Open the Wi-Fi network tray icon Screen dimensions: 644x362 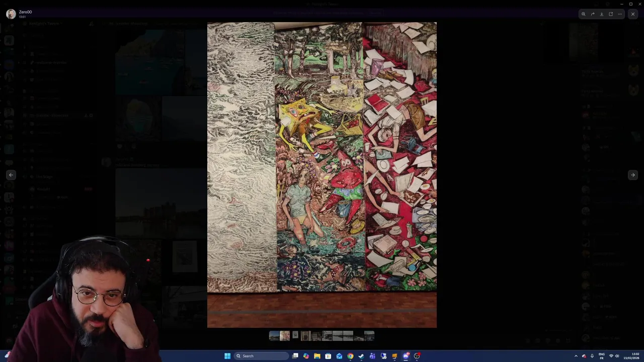[x=611, y=356]
